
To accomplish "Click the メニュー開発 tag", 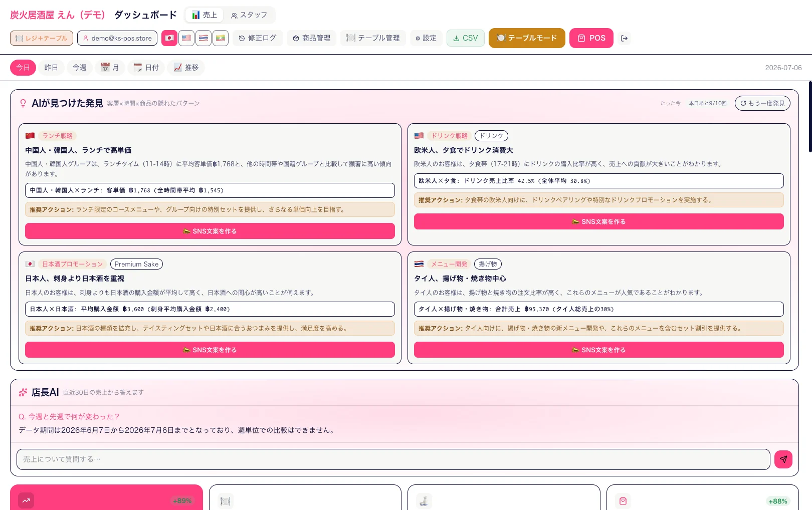I will 449,264.
